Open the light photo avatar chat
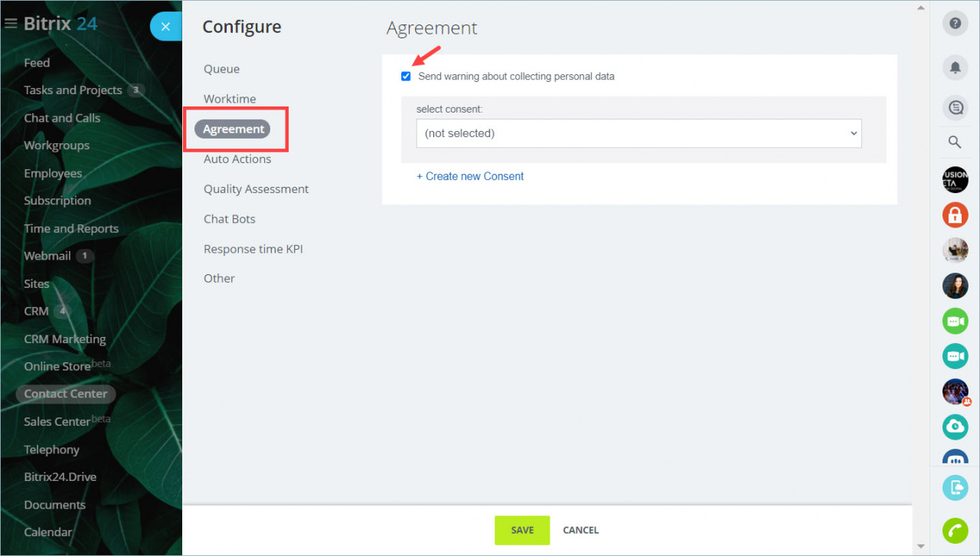 (955, 250)
